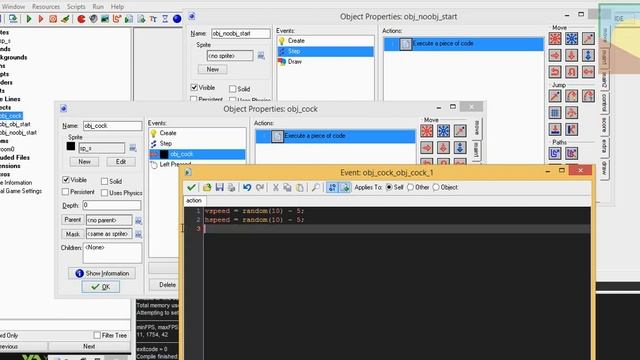The height and width of the screenshot is (360, 640).
Task: Select the Object radio button
Action: tap(436, 187)
